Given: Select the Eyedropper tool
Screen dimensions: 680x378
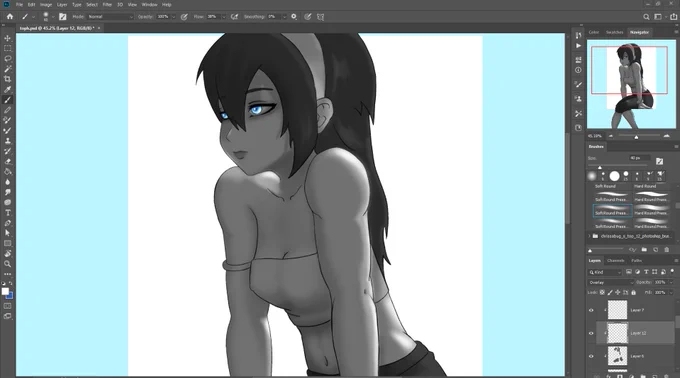Looking at the screenshot, I should coord(7,89).
